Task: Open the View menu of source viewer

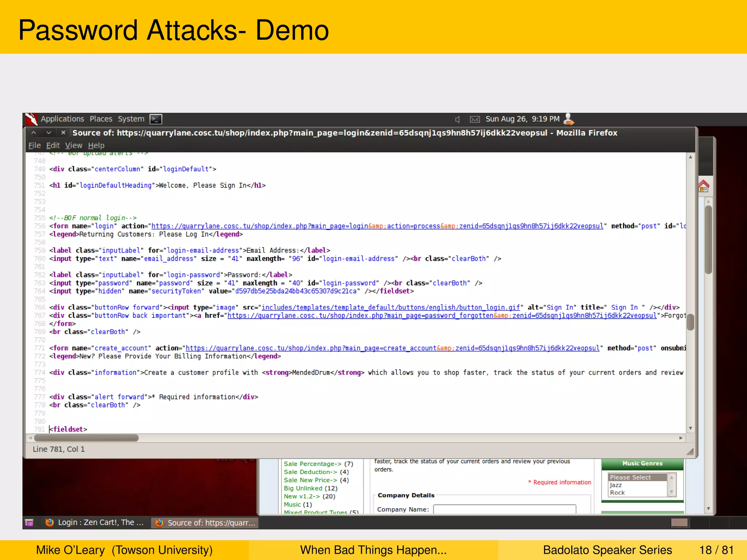Action: click(x=74, y=145)
